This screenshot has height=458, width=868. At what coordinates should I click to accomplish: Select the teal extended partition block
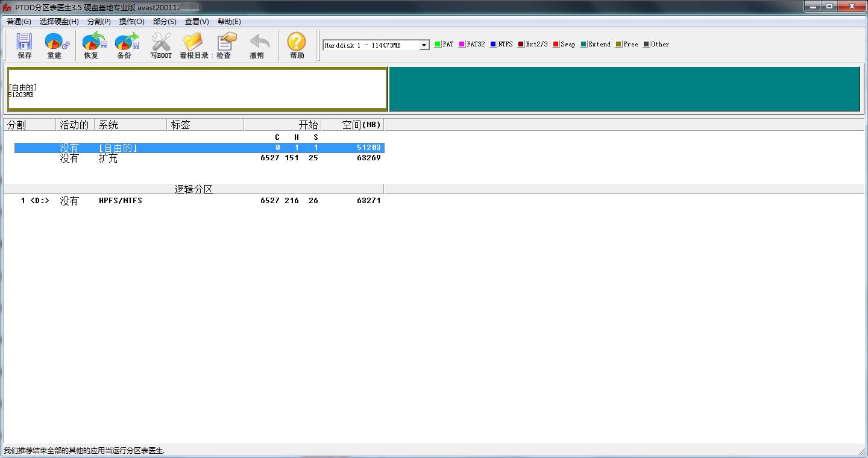[624, 89]
